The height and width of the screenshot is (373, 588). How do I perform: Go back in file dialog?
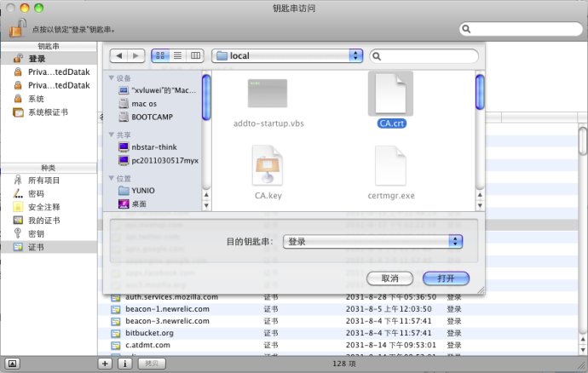[118, 56]
